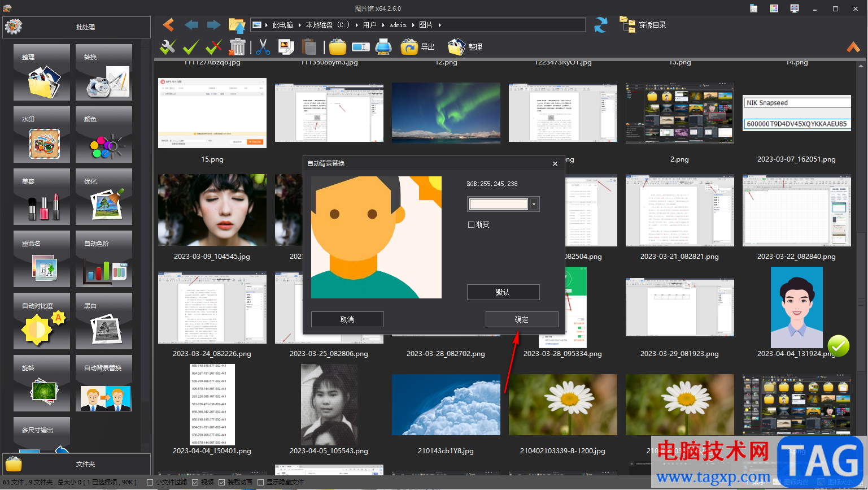Screen dimensions: 868x490
Task: Print selected images with printer icon
Action: coord(383,47)
